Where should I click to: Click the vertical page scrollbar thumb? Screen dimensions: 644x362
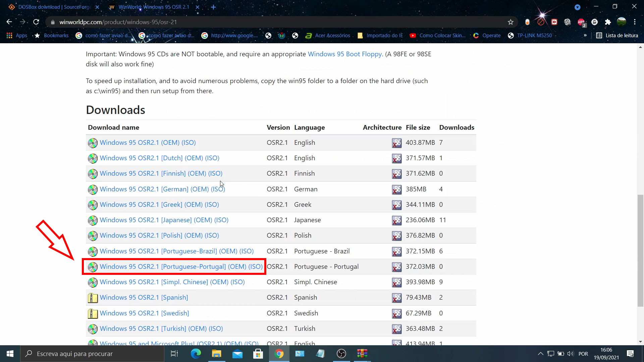pyautogui.click(x=640, y=250)
